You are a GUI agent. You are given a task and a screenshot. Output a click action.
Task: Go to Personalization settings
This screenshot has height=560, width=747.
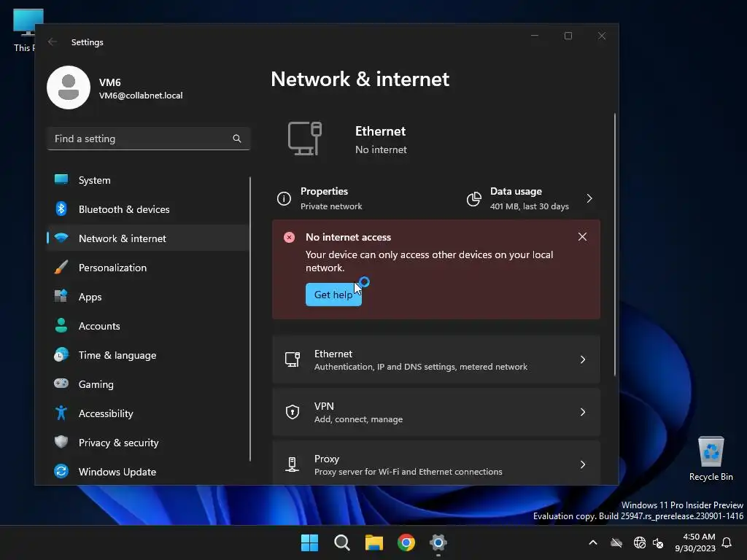point(147,267)
